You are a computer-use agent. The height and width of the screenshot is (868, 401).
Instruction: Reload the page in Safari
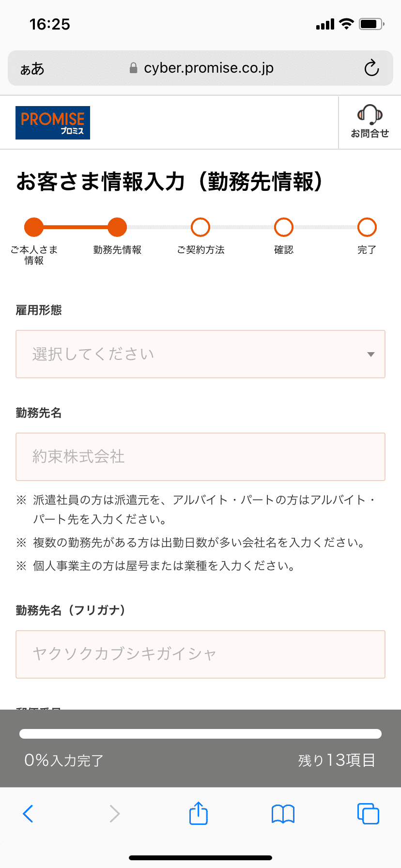[371, 68]
